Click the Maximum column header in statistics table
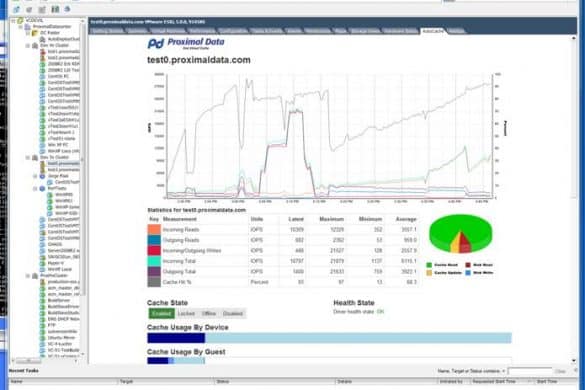Viewport: 585px width, 390px height. coord(332,219)
